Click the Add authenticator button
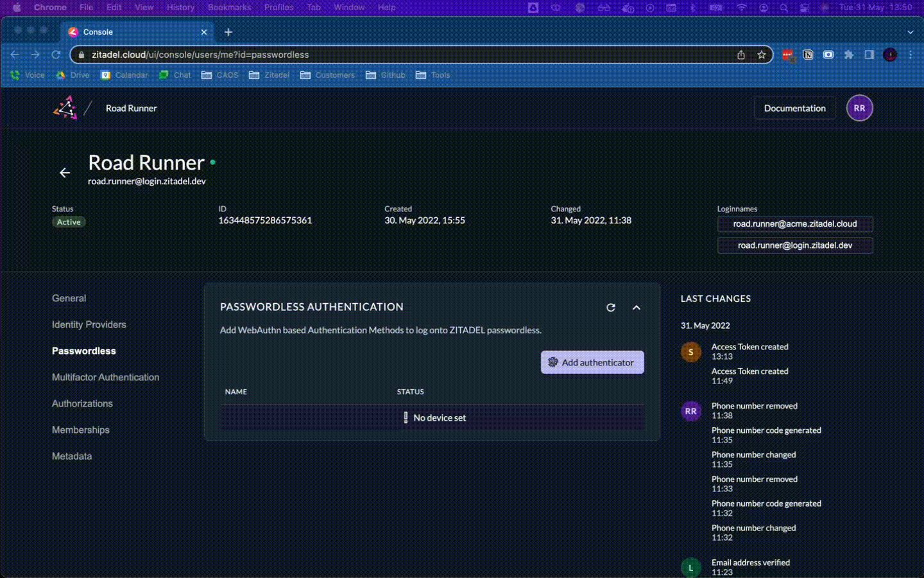924x578 pixels. coord(592,362)
